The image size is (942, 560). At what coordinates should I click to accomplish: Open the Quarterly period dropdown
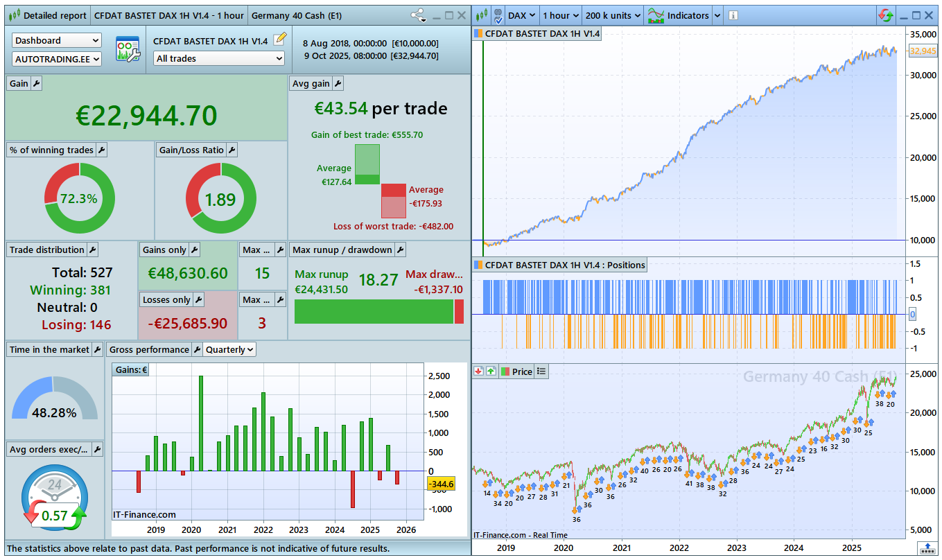click(229, 350)
